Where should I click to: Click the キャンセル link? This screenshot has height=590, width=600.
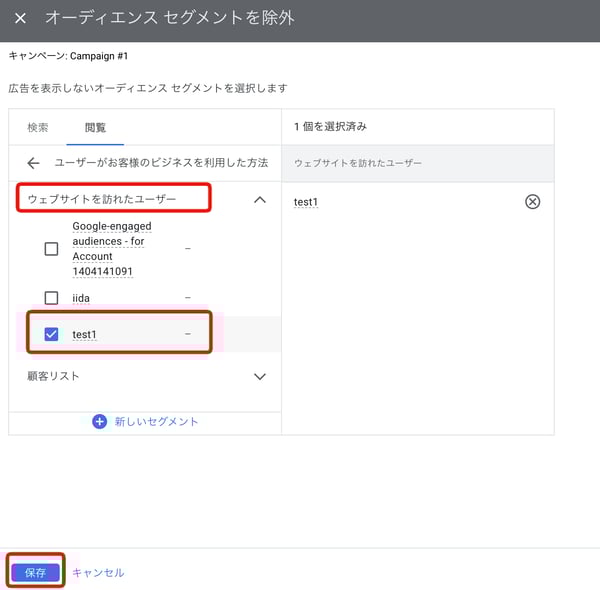(98, 573)
